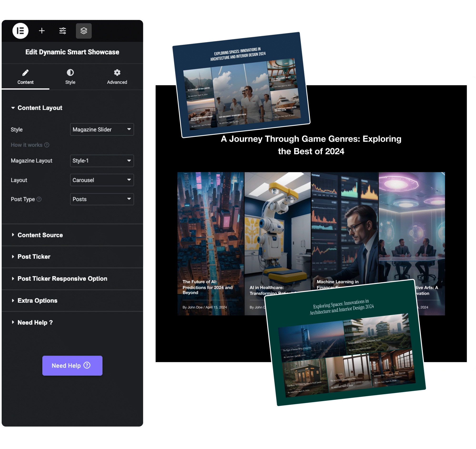Click the purple Need Help button
The image size is (476, 449).
coord(72,366)
